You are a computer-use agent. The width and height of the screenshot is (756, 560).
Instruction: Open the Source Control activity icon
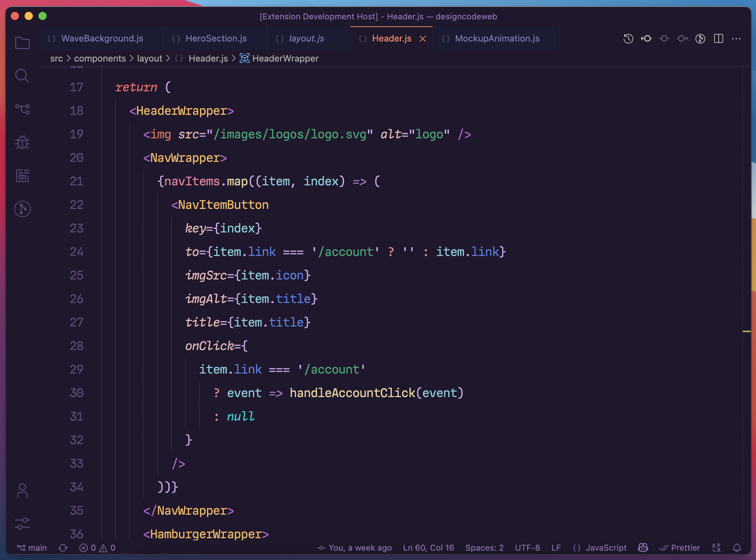[x=22, y=109]
